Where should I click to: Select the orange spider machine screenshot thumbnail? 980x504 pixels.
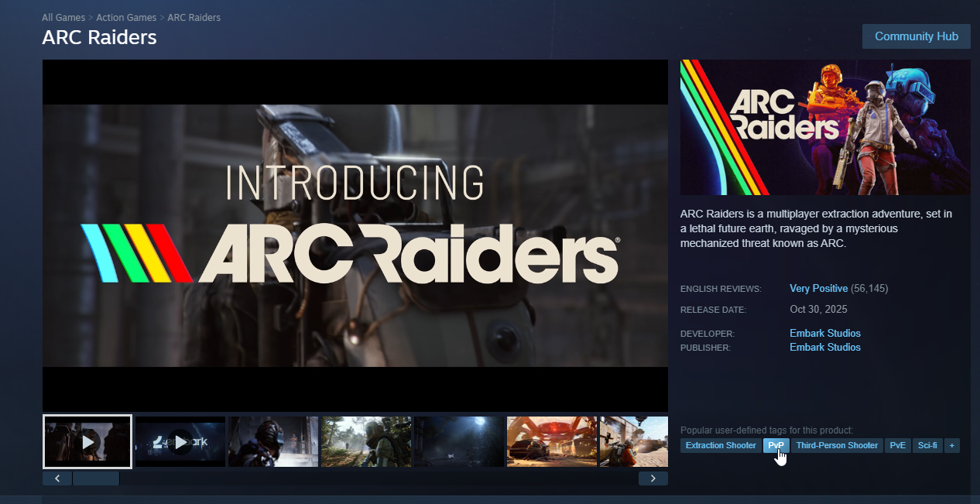[x=552, y=442]
